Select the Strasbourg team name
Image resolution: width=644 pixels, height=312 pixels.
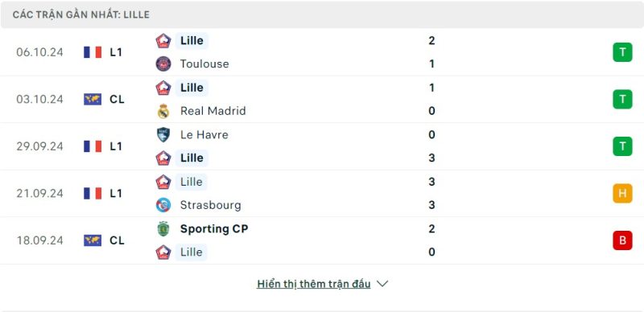pos(210,205)
